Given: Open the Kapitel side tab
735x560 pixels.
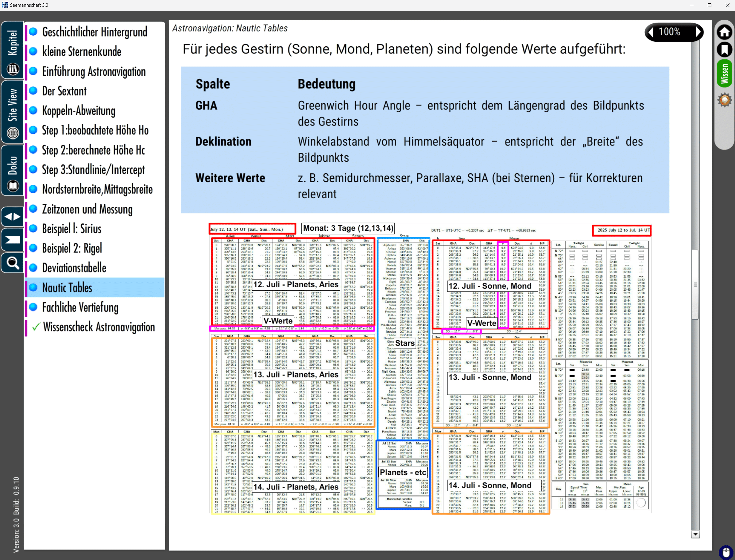Looking at the screenshot, I should [x=13, y=50].
